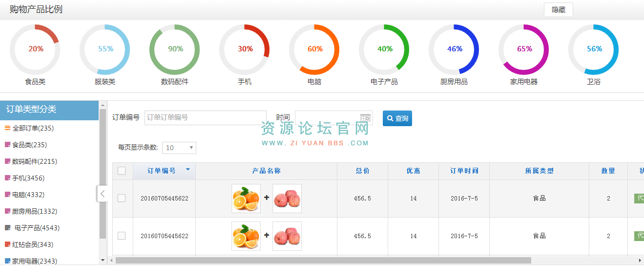Image resolution: width=644 pixels, height=266 pixels.
Task: Select 手机(3456) in sidebar
Action: (28, 178)
